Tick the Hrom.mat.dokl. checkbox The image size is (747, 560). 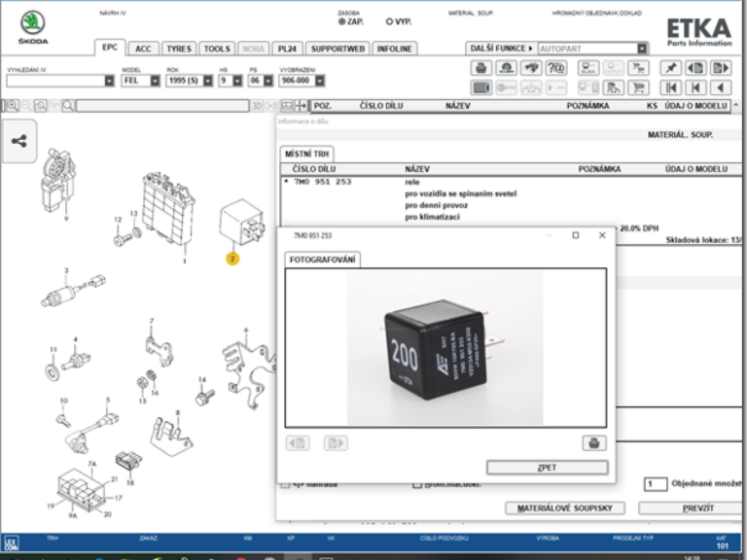pyautogui.click(x=417, y=483)
